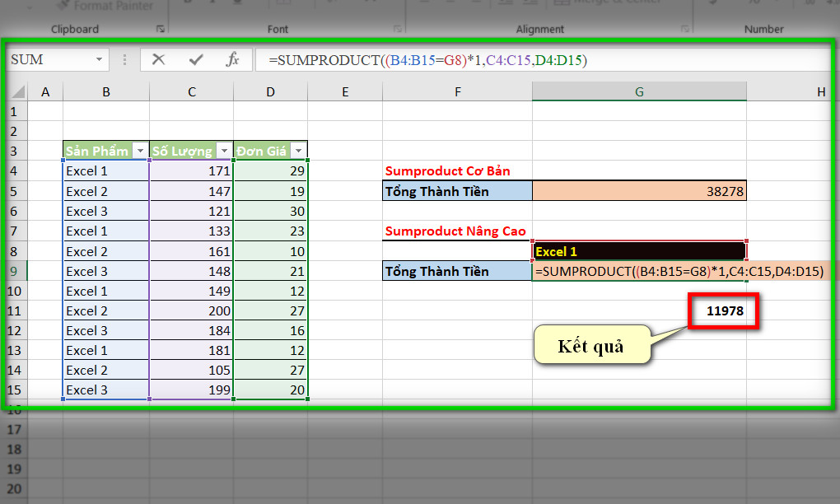
Task: Select the black cell with Excel 1
Action: [639, 251]
